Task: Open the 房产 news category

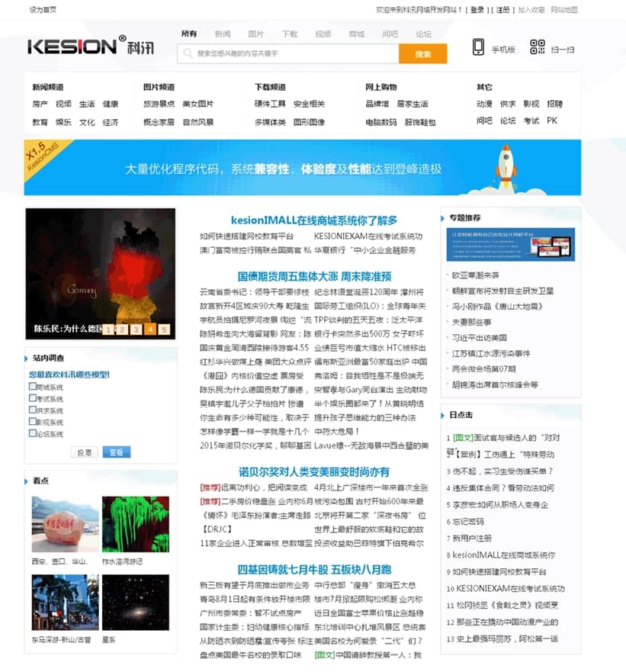Action: (40, 104)
